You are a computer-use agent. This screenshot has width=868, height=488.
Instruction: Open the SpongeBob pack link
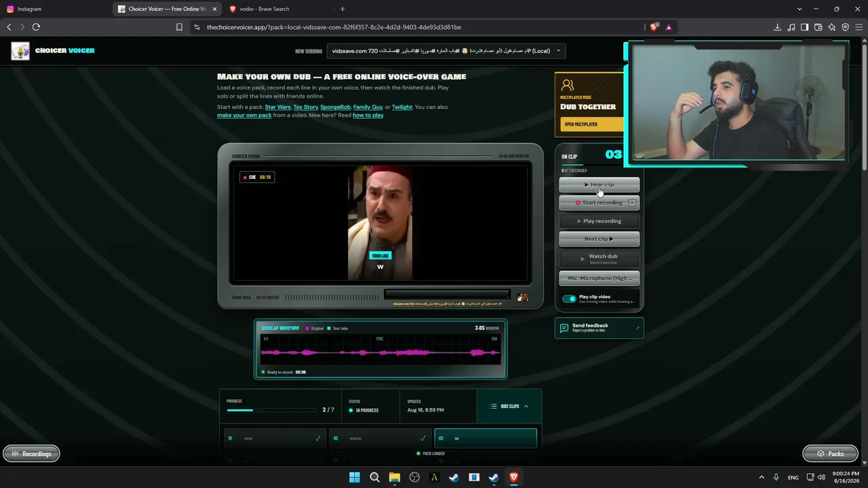335,107
